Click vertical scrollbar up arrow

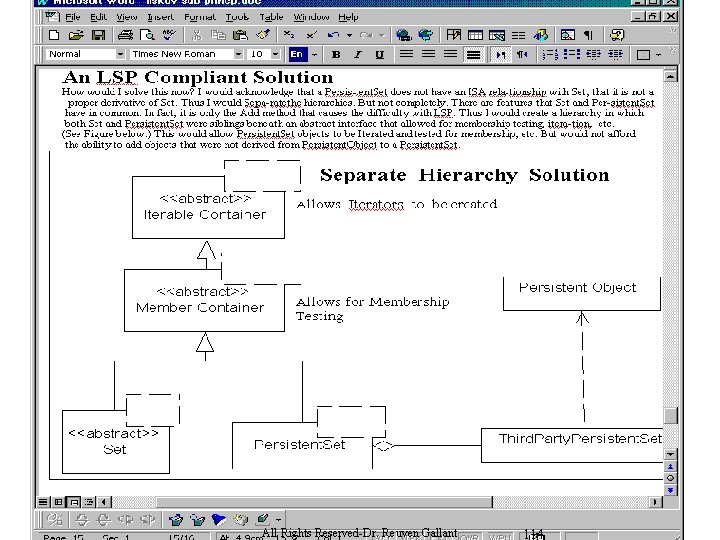tap(670, 76)
